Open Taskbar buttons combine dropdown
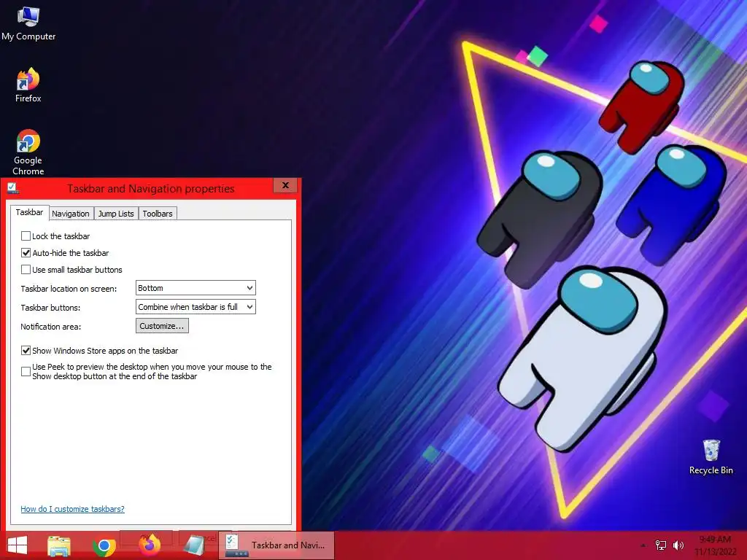The height and width of the screenshot is (560, 747). [x=196, y=307]
